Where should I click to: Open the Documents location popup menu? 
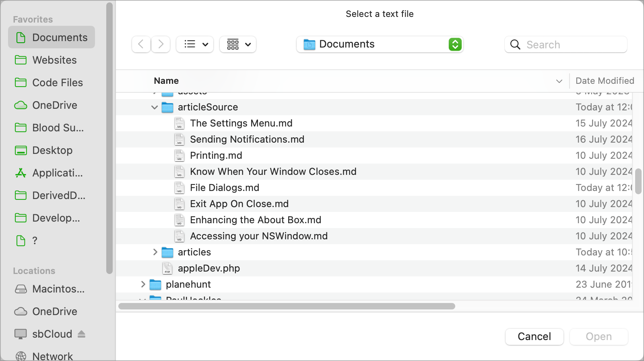(380, 44)
